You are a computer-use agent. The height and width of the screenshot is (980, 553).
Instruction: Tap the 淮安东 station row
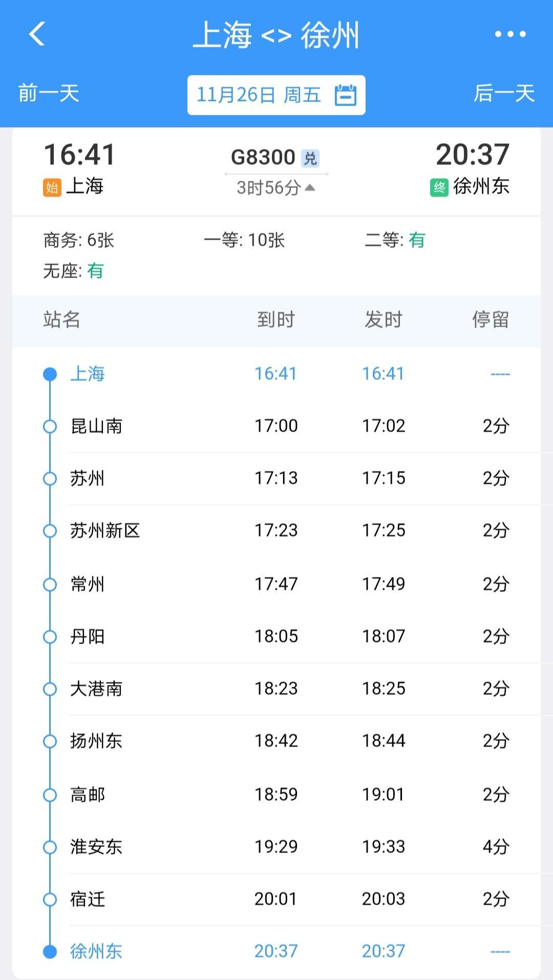(x=276, y=847)
